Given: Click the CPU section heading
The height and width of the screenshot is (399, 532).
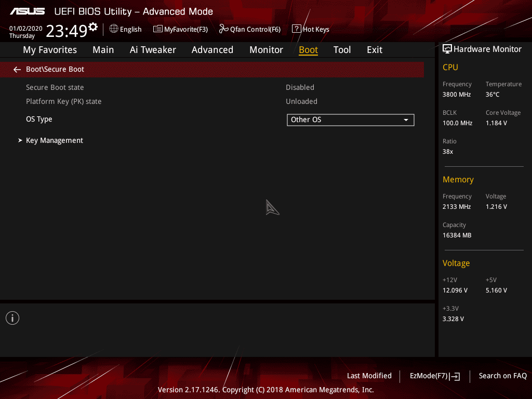Looking at the screenshot, I should click(450, 67).
